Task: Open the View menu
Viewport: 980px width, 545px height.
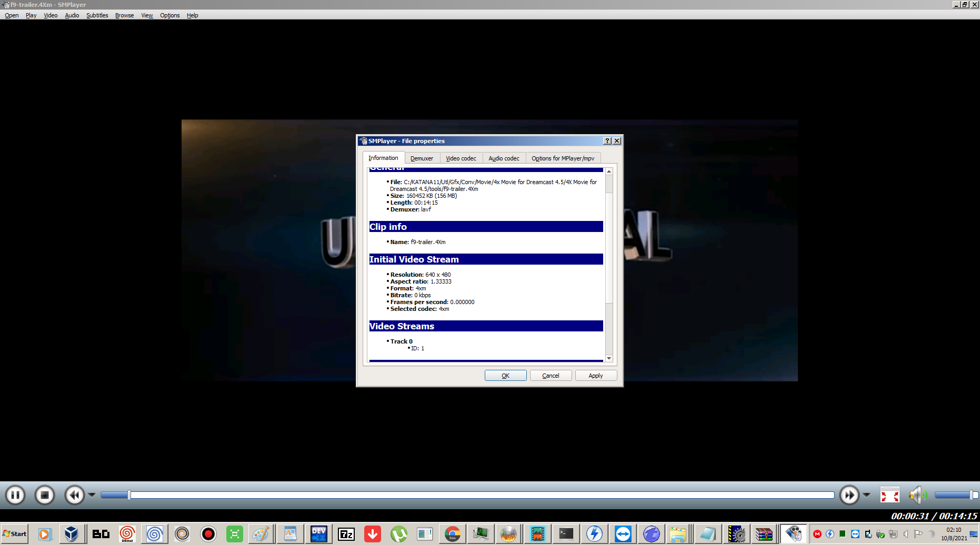Action: click(x=147, y=15)
